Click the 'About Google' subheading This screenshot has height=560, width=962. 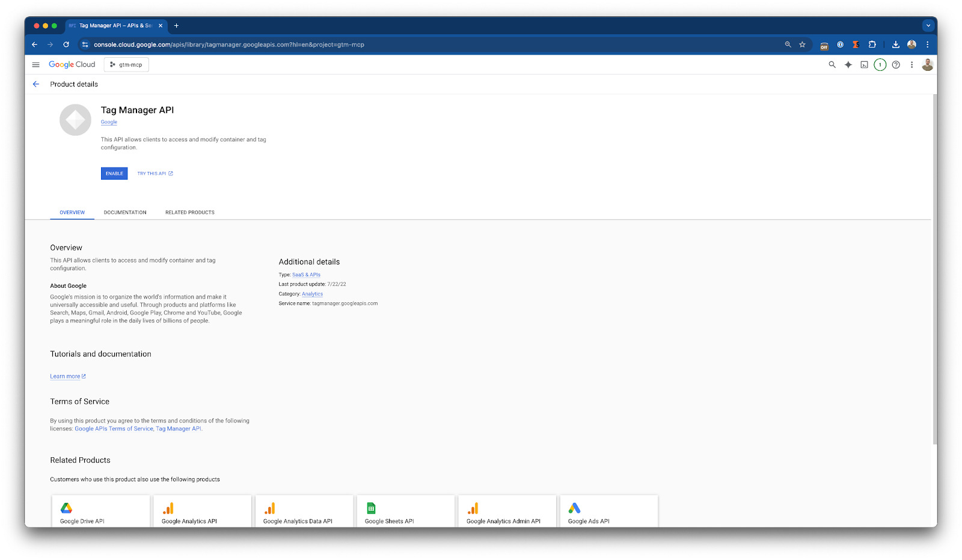68,286
